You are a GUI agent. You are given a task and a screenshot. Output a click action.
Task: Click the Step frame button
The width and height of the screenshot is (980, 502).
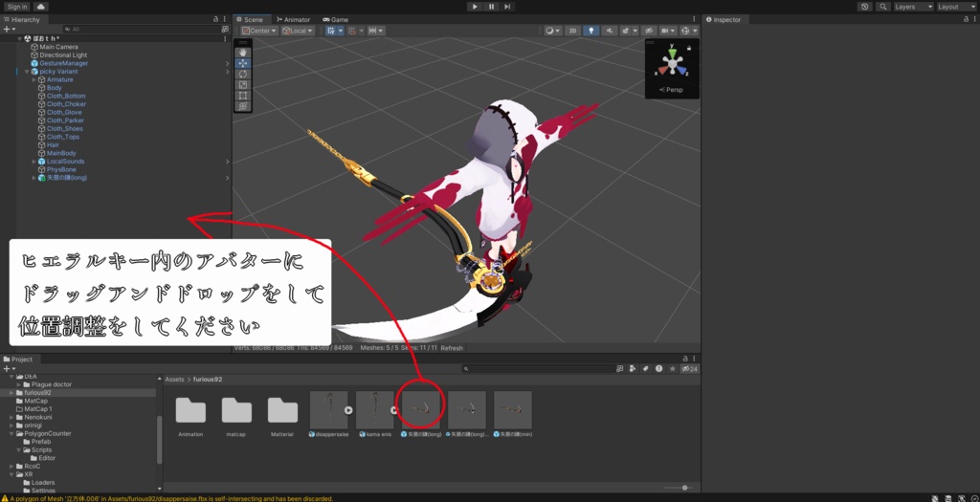(507, 7)
